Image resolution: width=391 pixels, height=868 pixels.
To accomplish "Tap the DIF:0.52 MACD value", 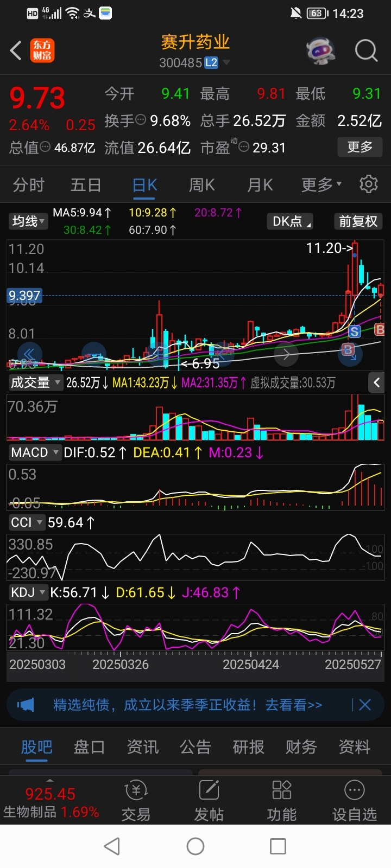I will point(96,452).
